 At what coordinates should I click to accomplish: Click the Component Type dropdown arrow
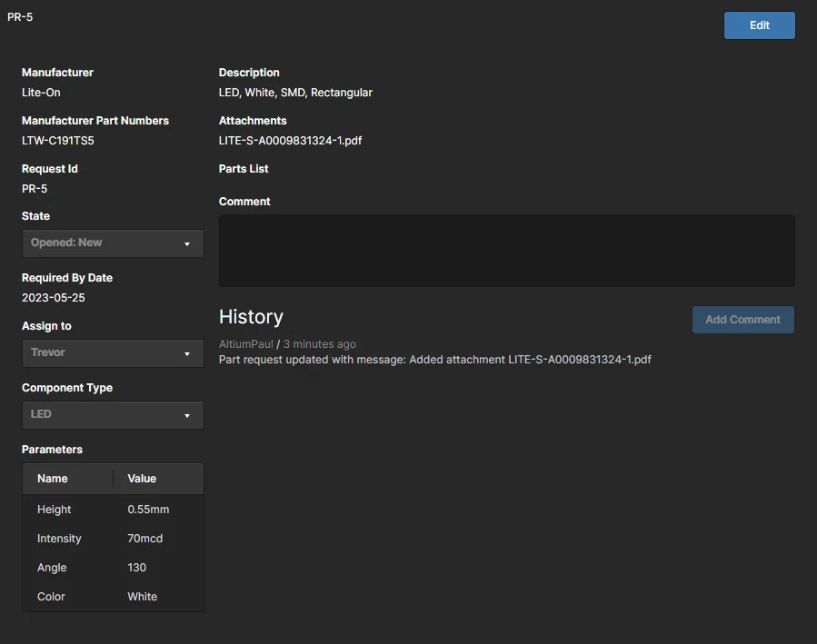187,415
